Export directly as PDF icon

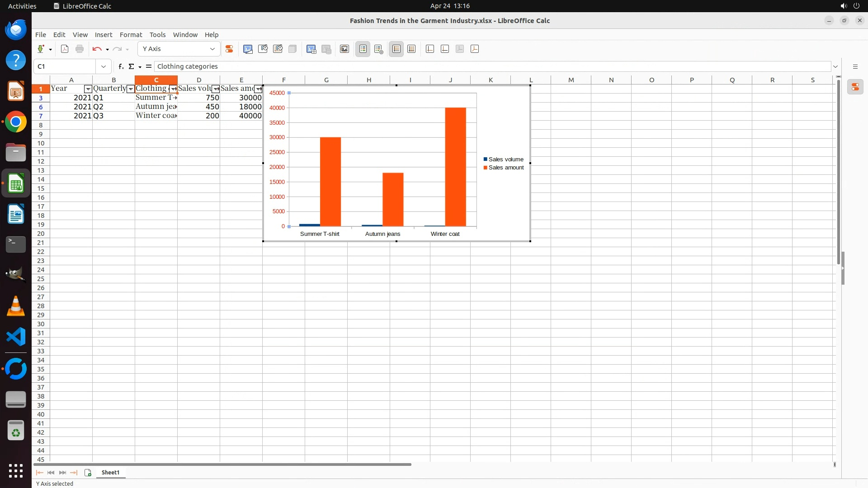coord(65,49)
